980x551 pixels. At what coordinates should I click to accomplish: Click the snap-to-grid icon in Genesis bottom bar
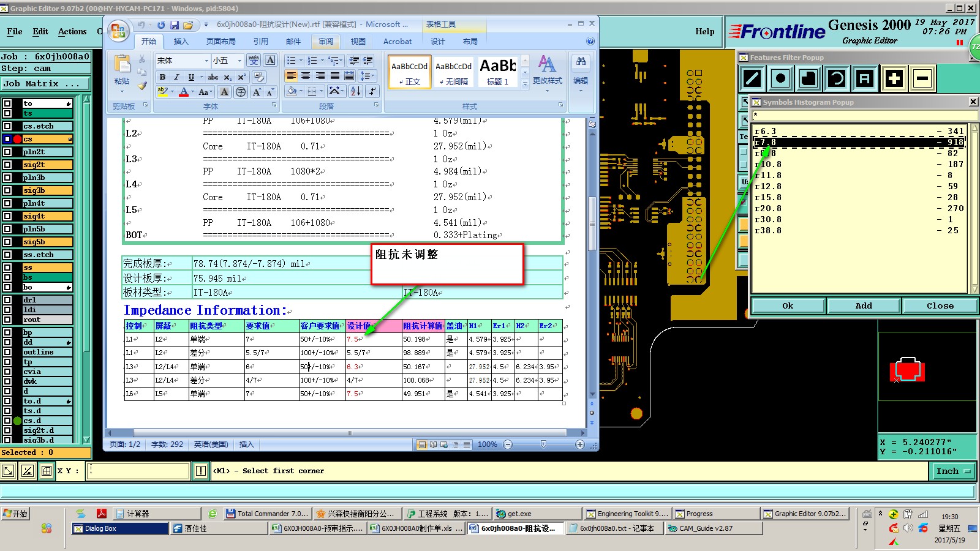[47, 470]
